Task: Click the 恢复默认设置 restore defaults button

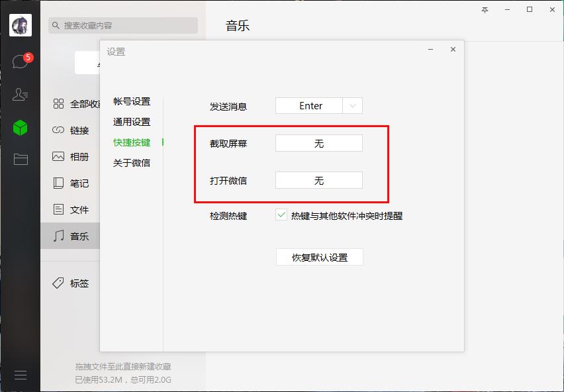Action: (319, 257)
